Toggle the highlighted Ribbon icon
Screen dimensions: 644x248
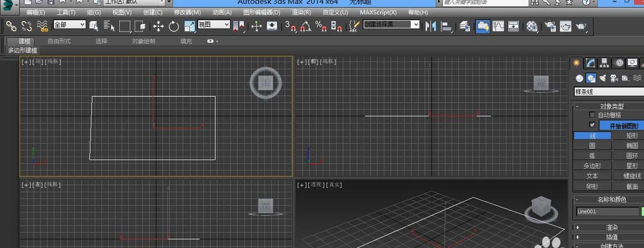[482, 26]
